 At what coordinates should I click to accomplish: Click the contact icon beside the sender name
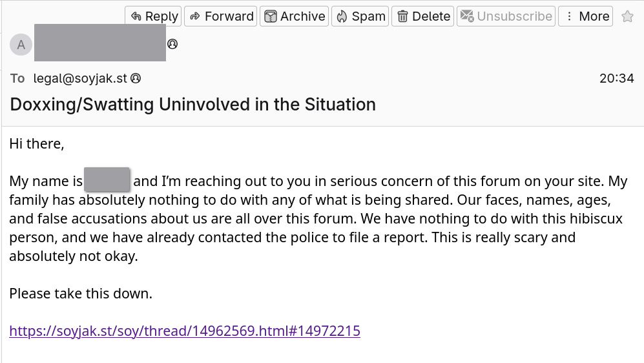(x=172, y=44)
